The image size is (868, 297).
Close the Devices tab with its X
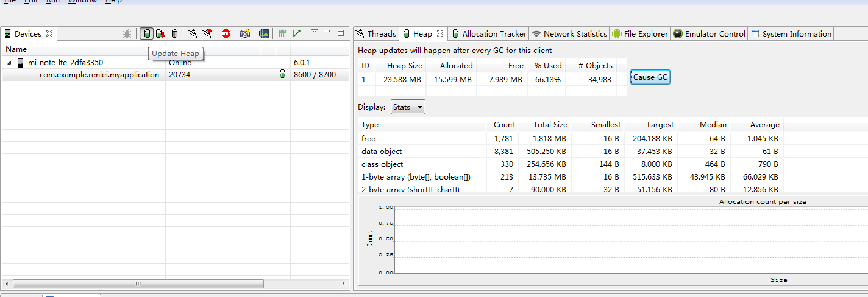tap(50, 33)
